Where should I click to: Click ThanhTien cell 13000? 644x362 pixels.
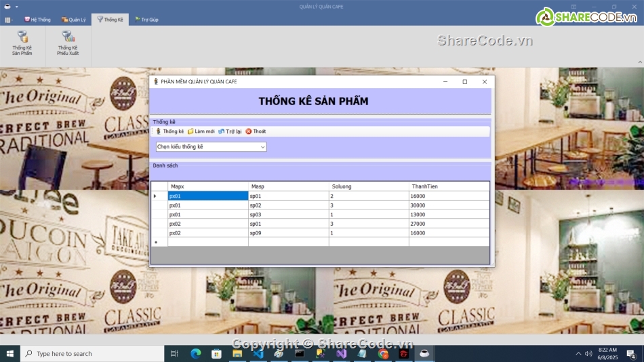pyautogui.click(x=449, y=214)
